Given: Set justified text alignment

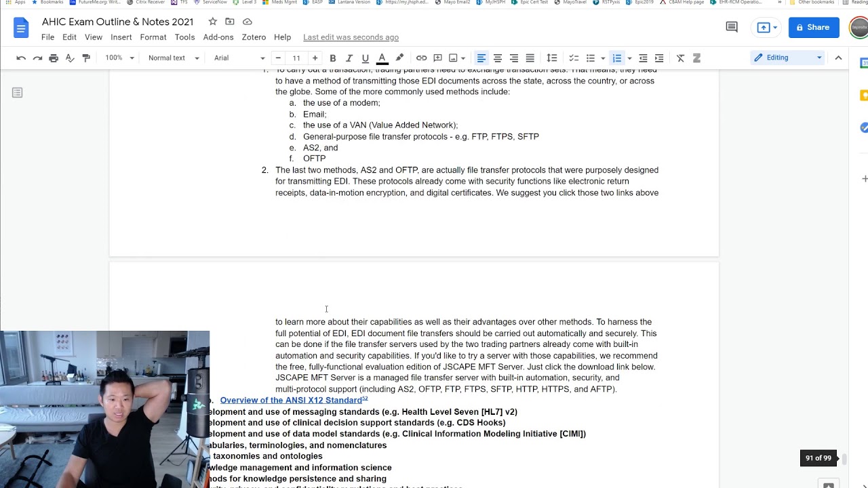Looking at the screenshot, I should (x=530, y=58).
